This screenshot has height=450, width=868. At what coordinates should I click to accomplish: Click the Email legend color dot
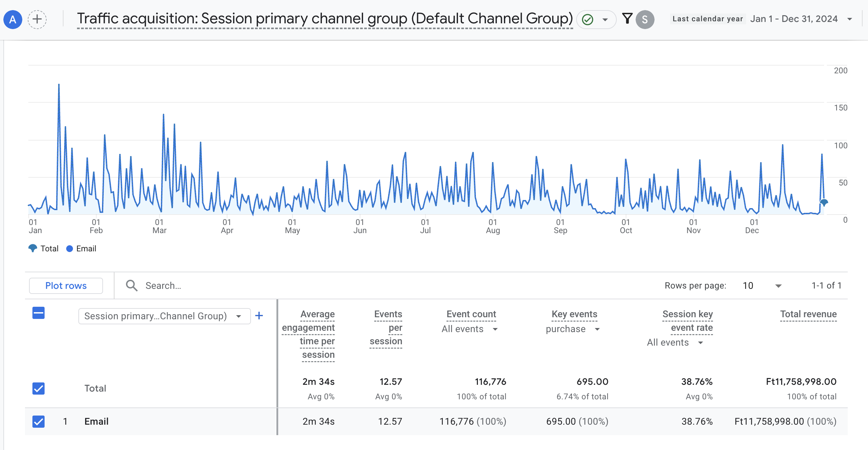[x=70, y=249]
